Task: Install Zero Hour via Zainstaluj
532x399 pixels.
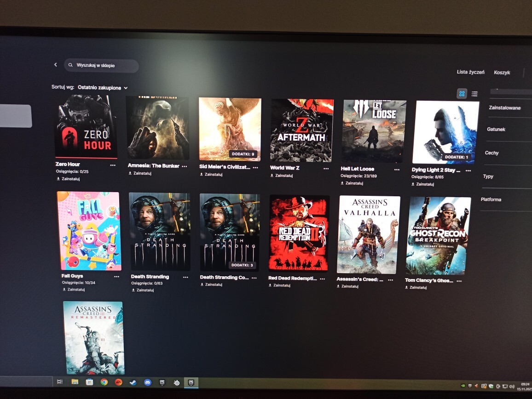Action: click(68, 179)
